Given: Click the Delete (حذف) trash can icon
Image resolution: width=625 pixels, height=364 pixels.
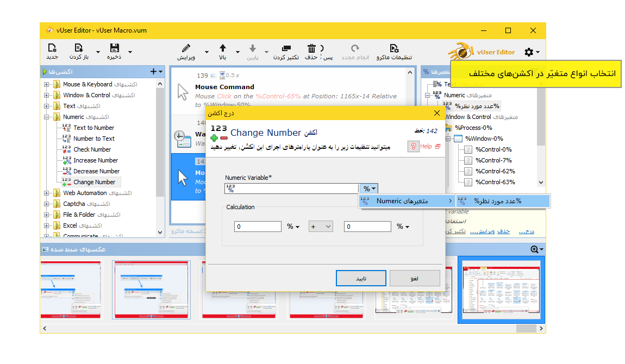Looking at the screenshot, I should [311, 48].
